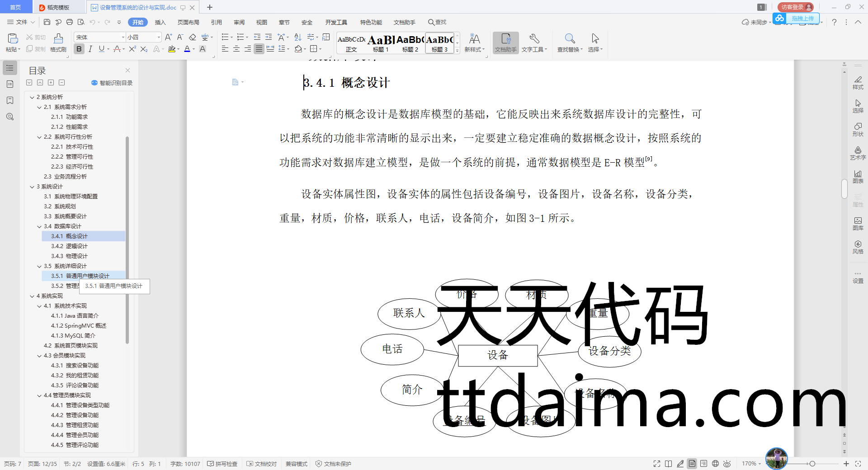This screenshot has width=868, height=470.
Task: Open the Shapes (形状) panel in right sidebar
Action: coord(858,129)
